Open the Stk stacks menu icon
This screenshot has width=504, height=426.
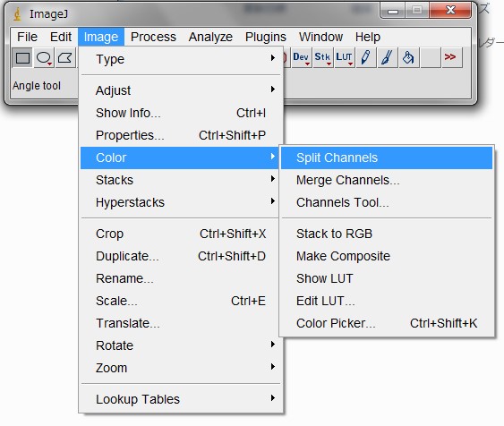(x=322, y=58)
